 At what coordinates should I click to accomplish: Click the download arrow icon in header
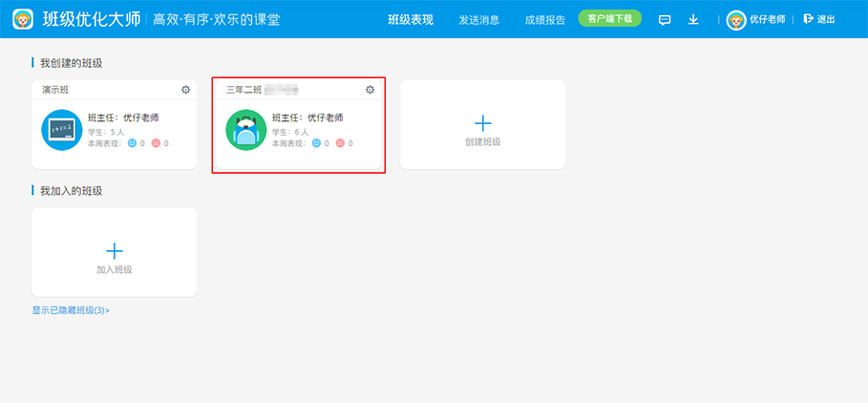693,20
